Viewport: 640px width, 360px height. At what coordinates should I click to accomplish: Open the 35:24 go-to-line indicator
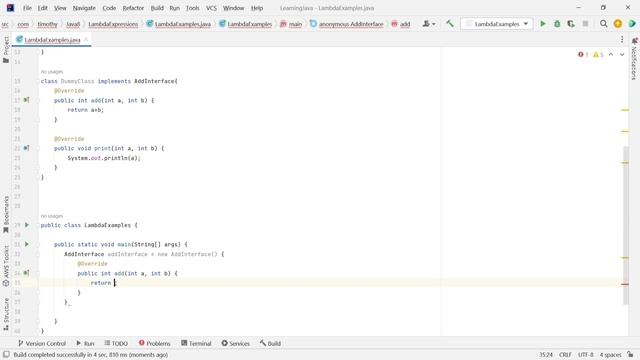[546, 355]
